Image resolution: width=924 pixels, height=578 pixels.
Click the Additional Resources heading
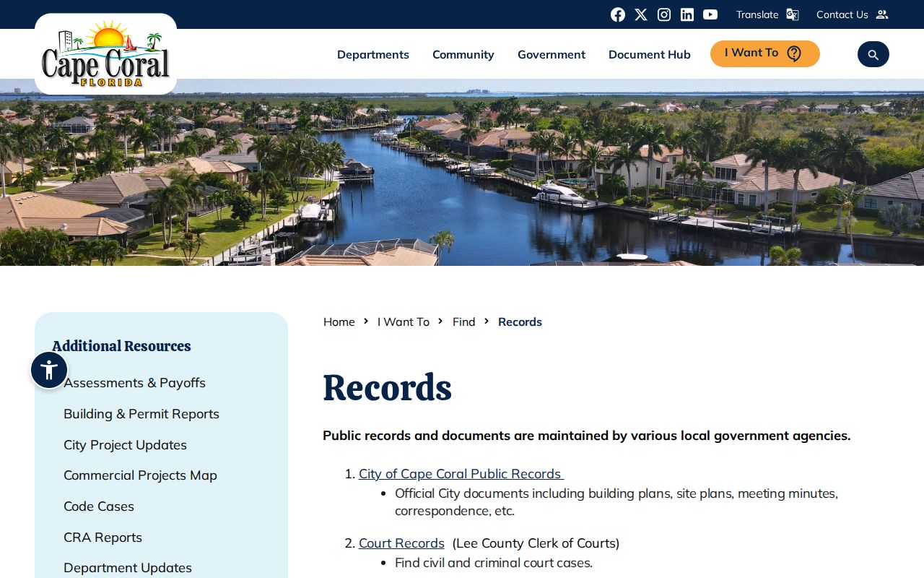click(x=121, y=346)
